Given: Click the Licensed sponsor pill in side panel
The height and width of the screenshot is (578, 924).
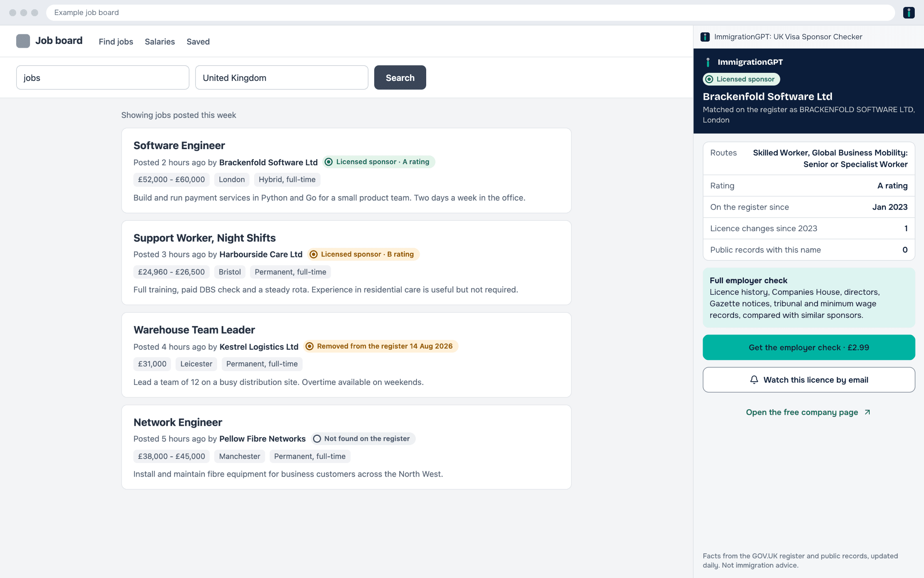Looking at the screenshot, I should coord(742,79).
